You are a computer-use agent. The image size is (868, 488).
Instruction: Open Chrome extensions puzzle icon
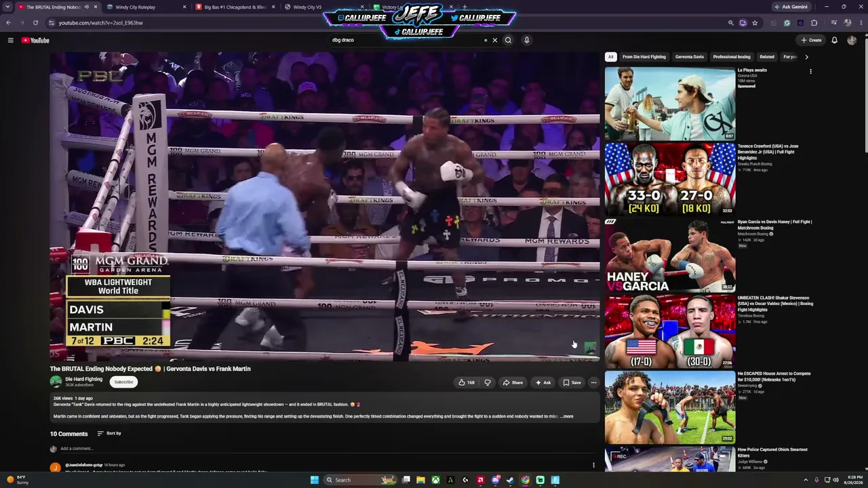pos(814,22)
